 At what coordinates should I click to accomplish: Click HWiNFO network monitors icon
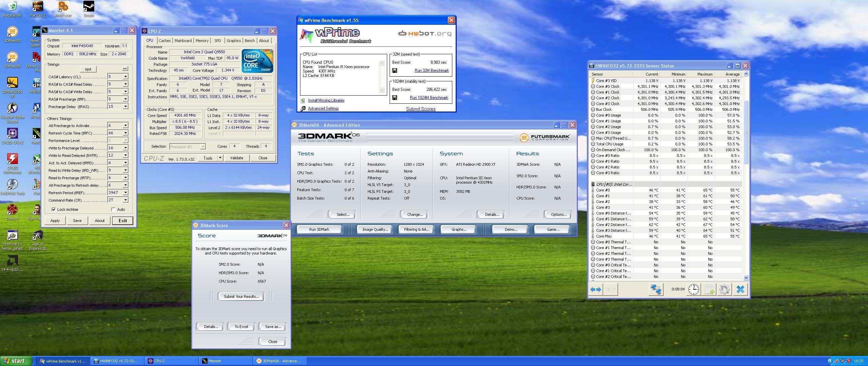tap(655, 289)
